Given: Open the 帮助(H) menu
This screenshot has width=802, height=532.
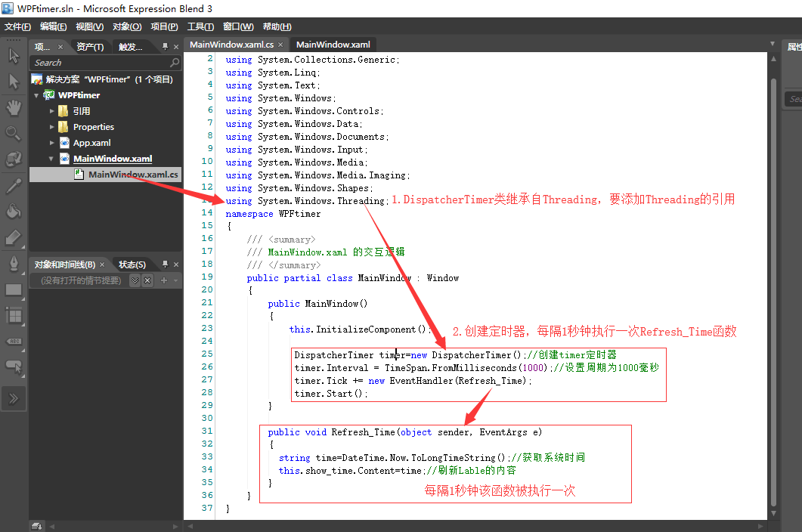Looking at the screenshot, I should click(277, 26).
